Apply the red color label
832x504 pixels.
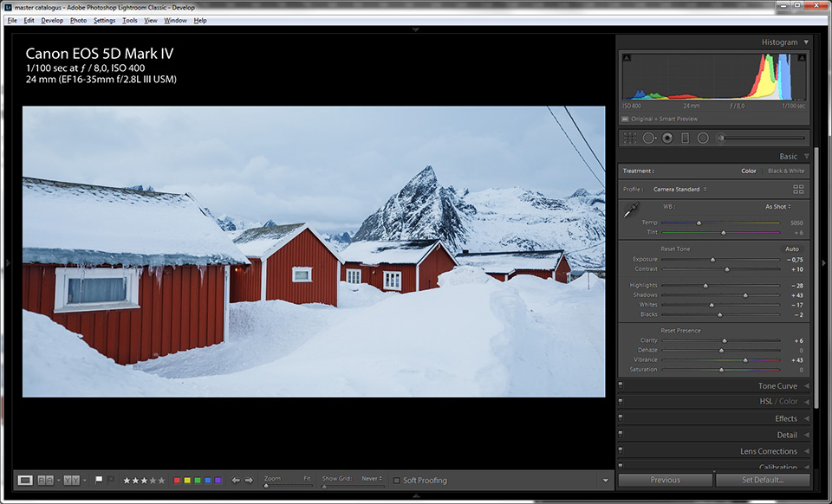coord(177,481)
